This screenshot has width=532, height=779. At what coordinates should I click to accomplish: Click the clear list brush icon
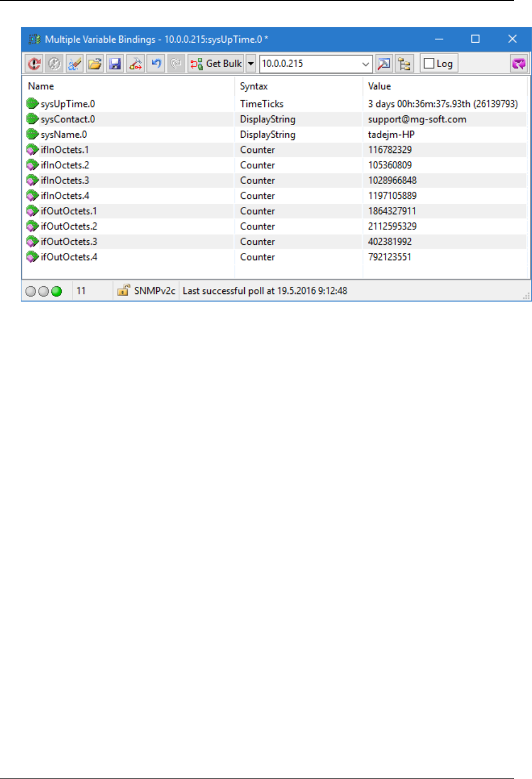tap(74, 64)
